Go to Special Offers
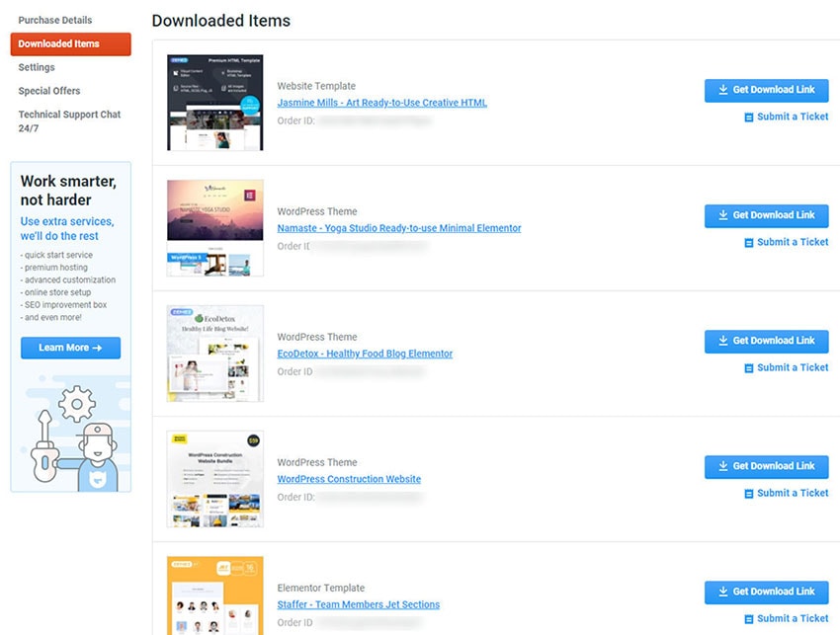 pos(49,91)
